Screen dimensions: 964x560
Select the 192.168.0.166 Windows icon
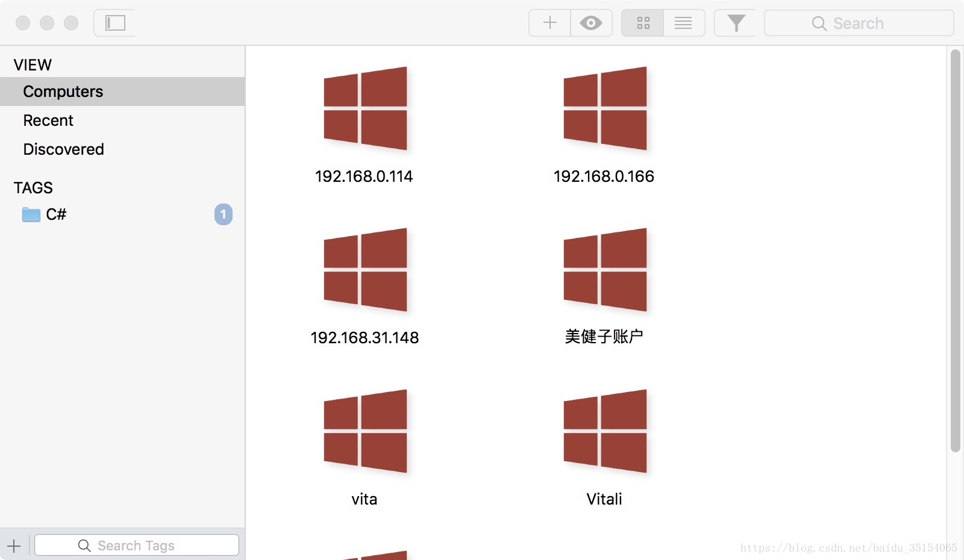pyautogui.click(x=605, y=108)
